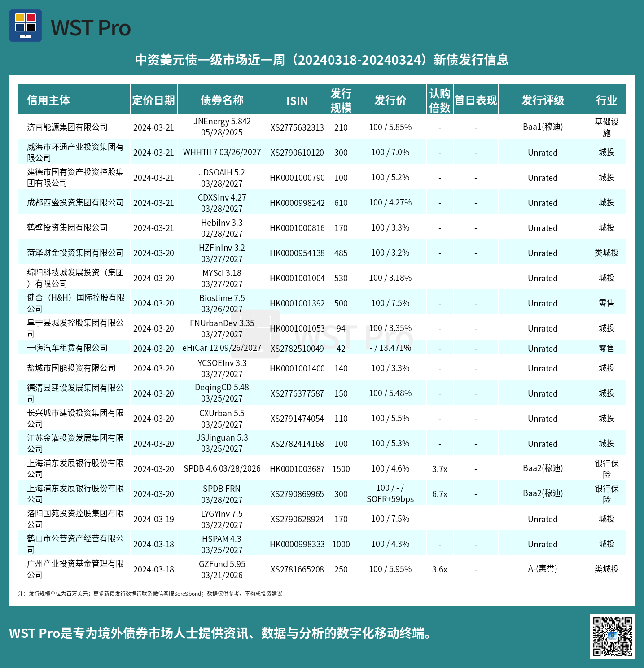Viewport: 644px width, 668px height.
Task: Select issuer 鹤壁投资集团有限公司
Action: (67, 228)
